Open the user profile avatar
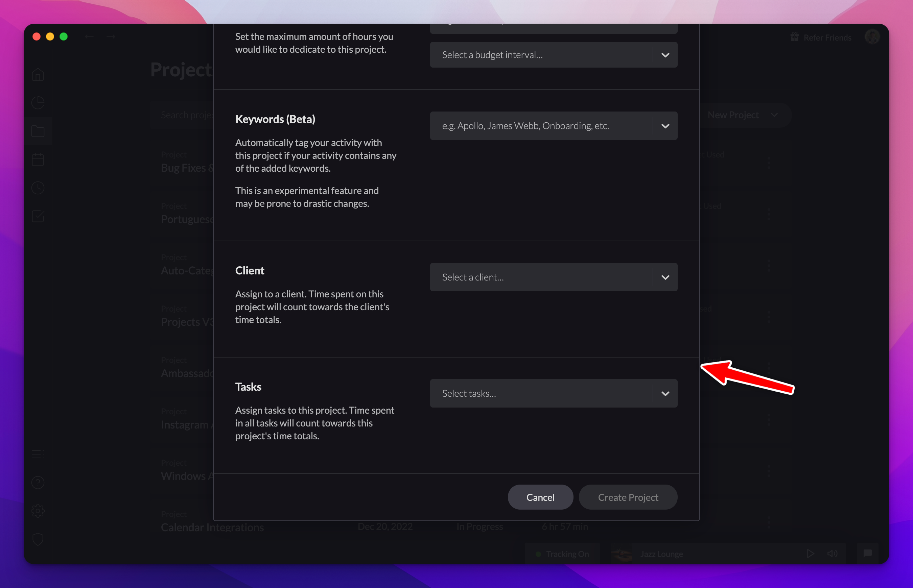Screen dimensions: 913x588 coord(872,37)
